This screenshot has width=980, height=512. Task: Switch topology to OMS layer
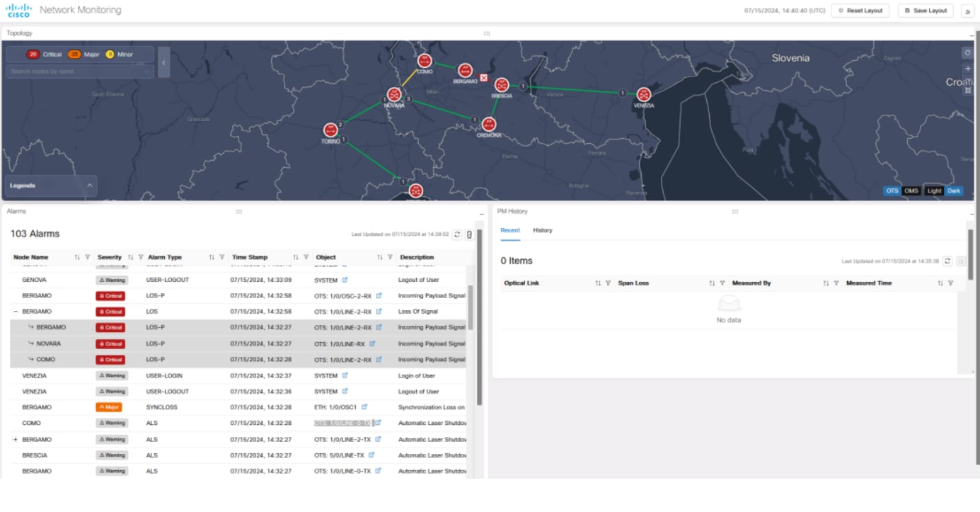click(911, 190)
